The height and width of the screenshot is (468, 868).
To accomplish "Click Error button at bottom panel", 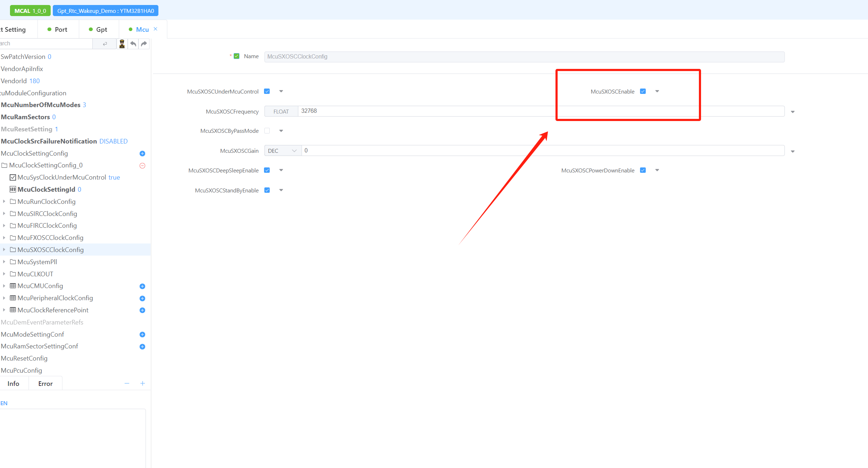I will (45, 383).
